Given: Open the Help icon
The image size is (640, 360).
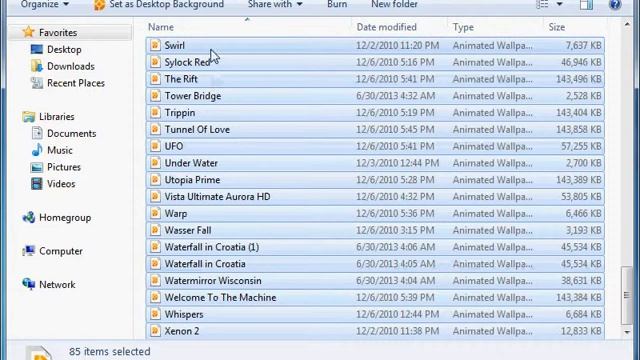Looking at the screenshot, I should 615,4.
